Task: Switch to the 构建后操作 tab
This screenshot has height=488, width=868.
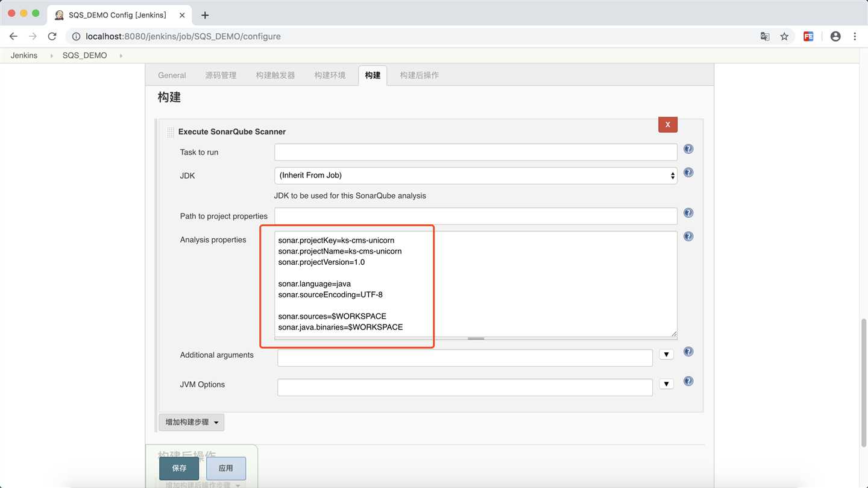Action: pyautogui.click(x=420, y=75)
